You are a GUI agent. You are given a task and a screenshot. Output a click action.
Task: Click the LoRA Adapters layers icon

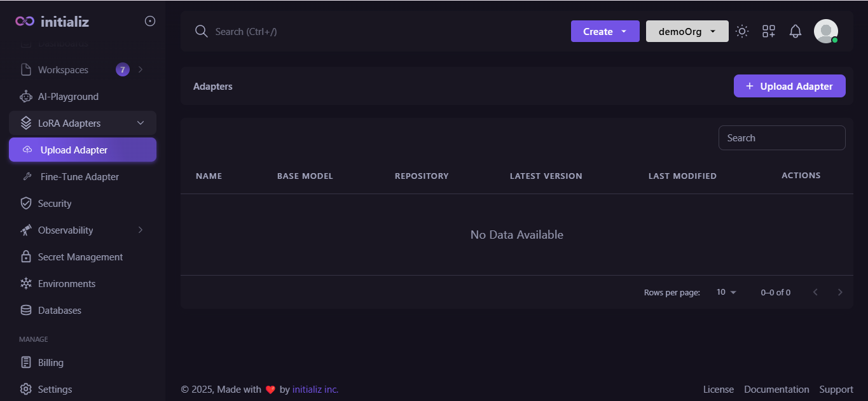26,123
